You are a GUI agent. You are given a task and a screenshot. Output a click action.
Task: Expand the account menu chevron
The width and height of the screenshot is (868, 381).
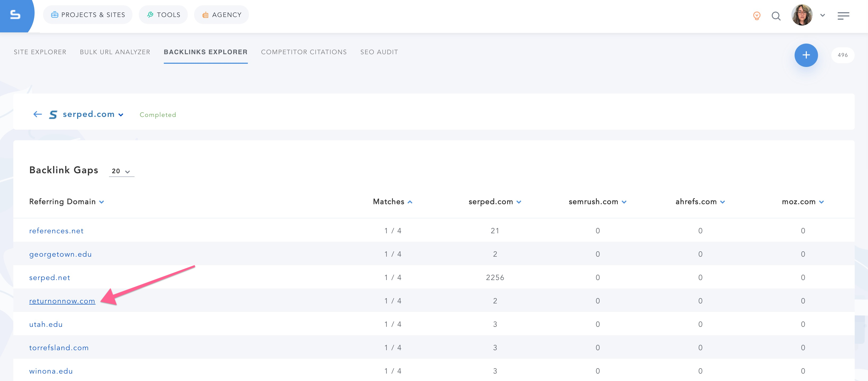(823, 15)
